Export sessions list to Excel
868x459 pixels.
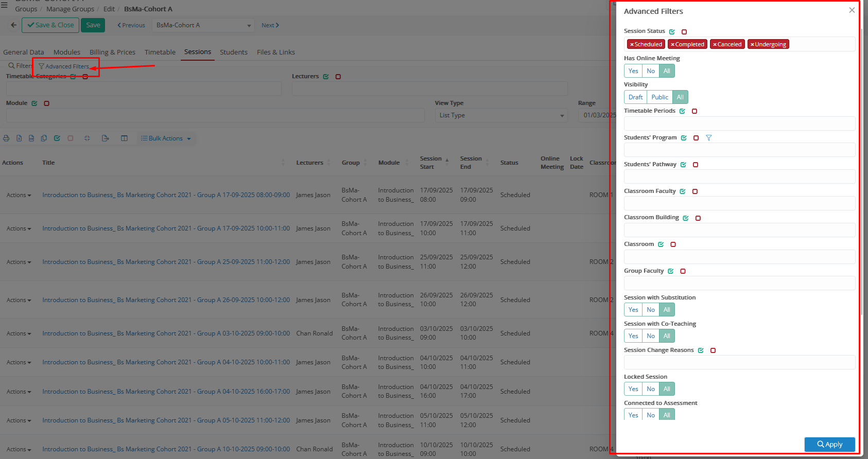19,138
